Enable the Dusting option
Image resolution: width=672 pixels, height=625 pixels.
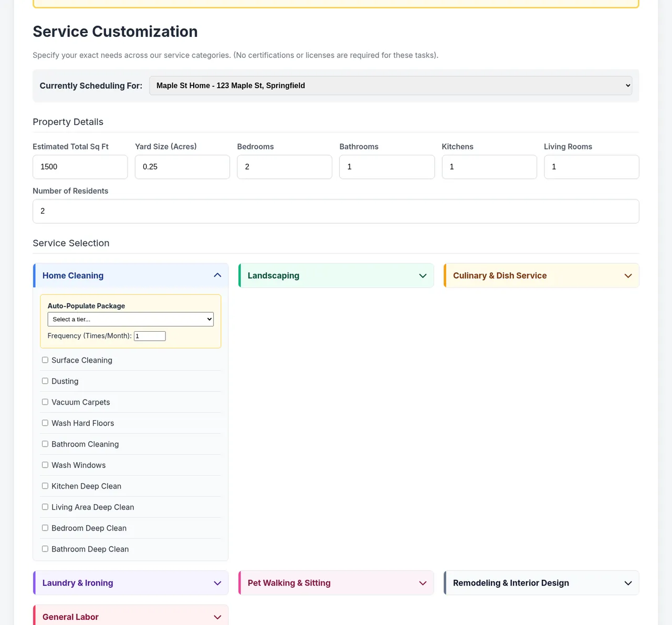(x=45, y=381)
